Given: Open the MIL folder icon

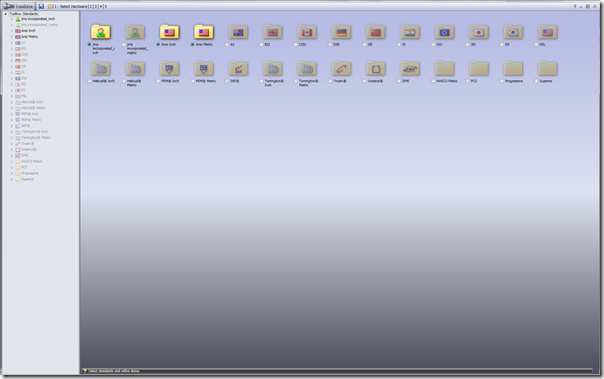Looking at the screenshot, I should (547, 32).
